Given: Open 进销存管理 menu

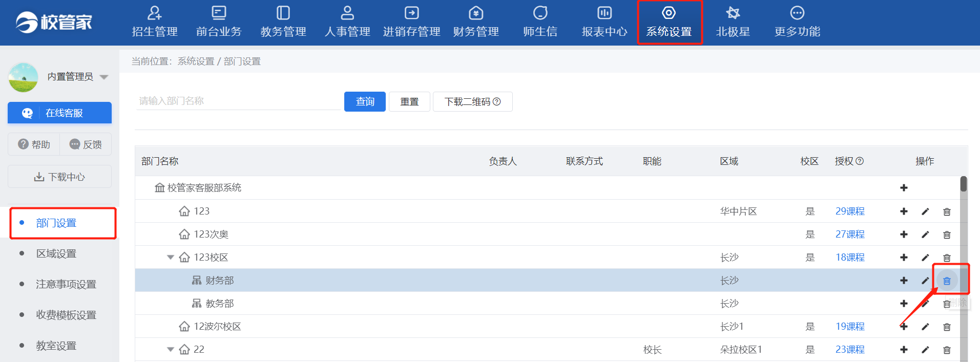Looking at the screenshot, I should (412, 23).
